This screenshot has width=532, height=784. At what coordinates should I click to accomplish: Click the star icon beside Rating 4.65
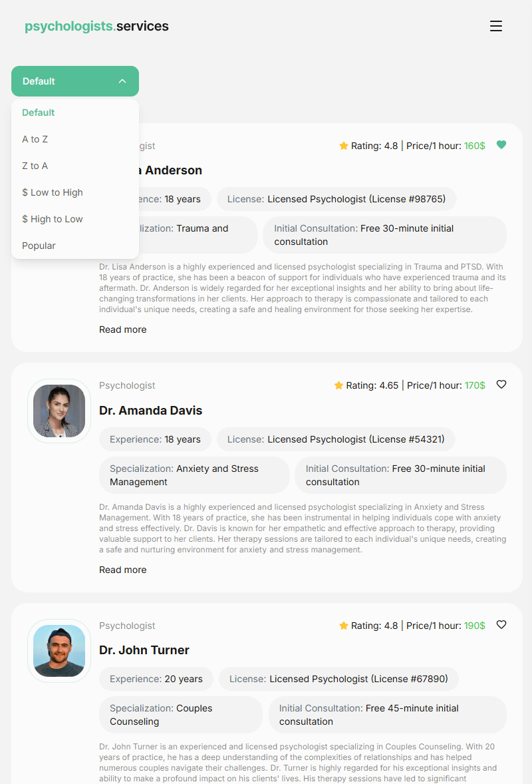point(338,385)
